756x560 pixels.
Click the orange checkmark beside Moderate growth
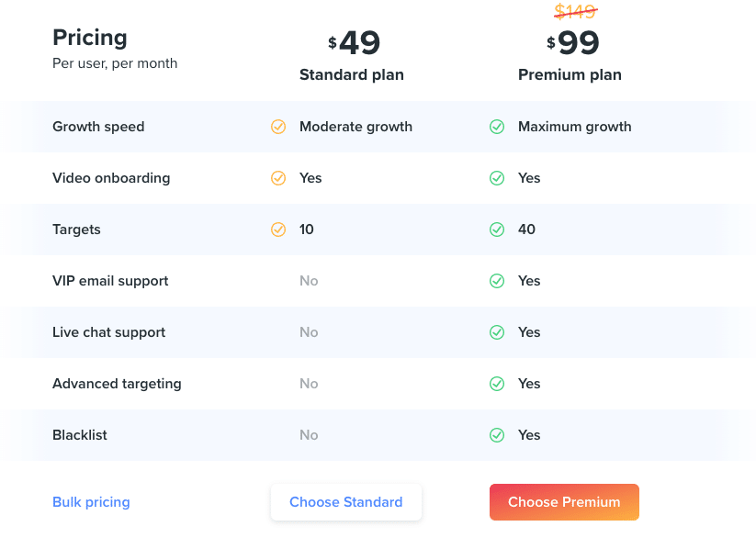(x=278, y=127)
